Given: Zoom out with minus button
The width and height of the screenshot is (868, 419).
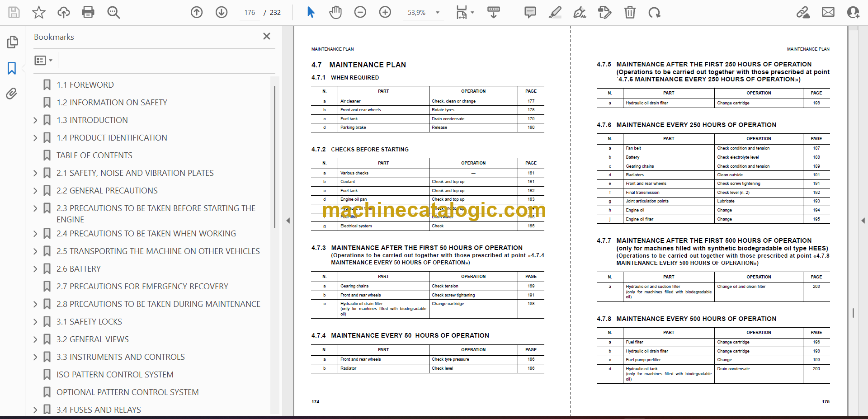Looking at the screenshot, I should (360, 12).
